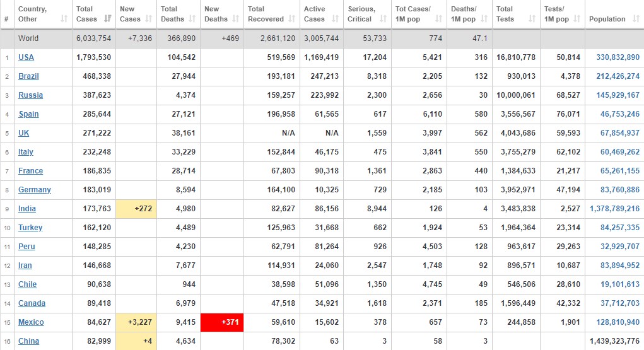Select World new deaths value +469
The image size is (644, 350).
[230, 38]
